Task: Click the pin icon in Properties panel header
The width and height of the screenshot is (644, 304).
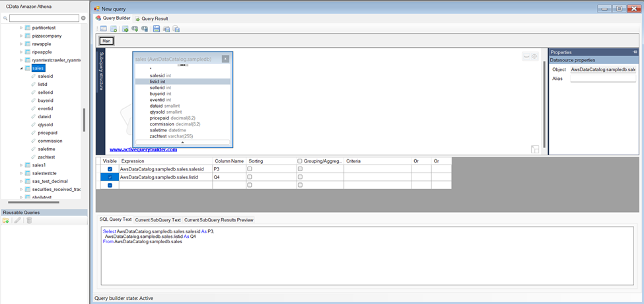Action: point(635,52)
